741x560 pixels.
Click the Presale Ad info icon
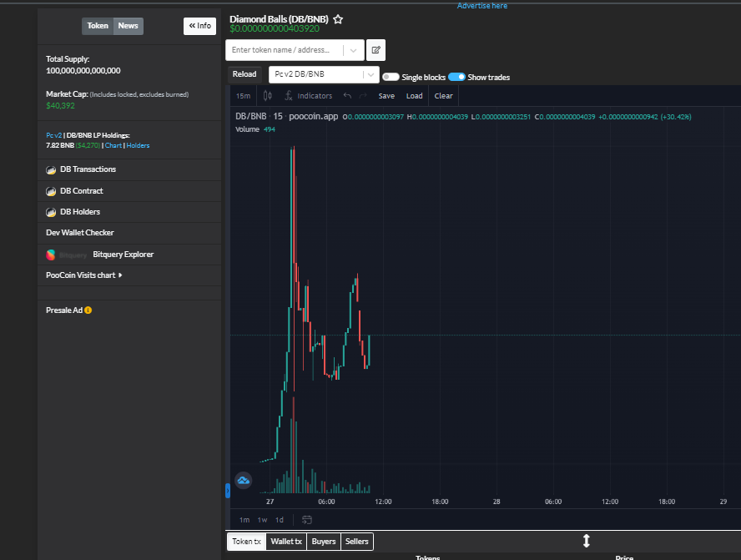[x=88, y=310]
